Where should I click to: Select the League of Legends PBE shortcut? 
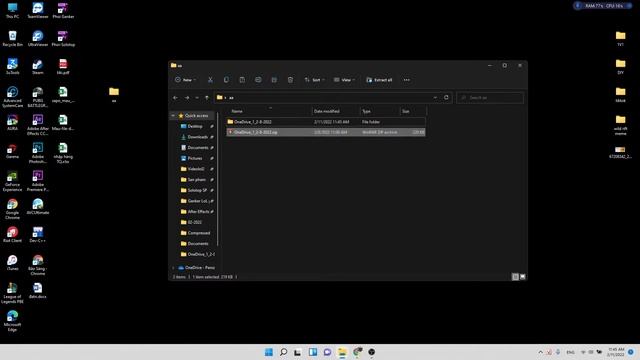click(12, 293)
